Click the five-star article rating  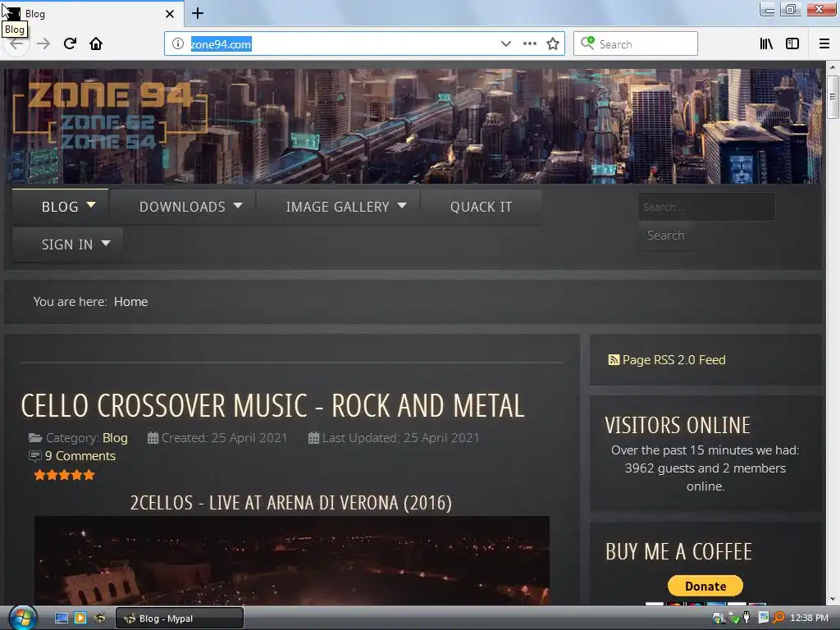[x=64, y=475]
